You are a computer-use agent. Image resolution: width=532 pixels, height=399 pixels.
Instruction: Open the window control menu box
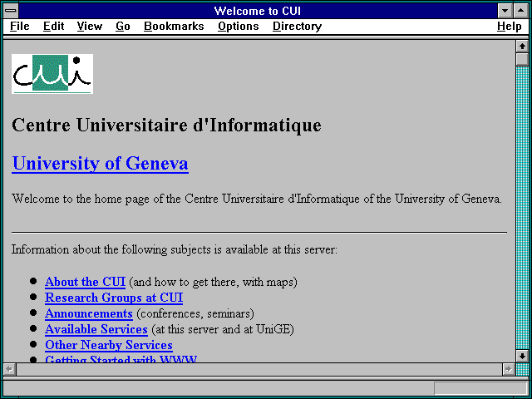coord(11,11)
